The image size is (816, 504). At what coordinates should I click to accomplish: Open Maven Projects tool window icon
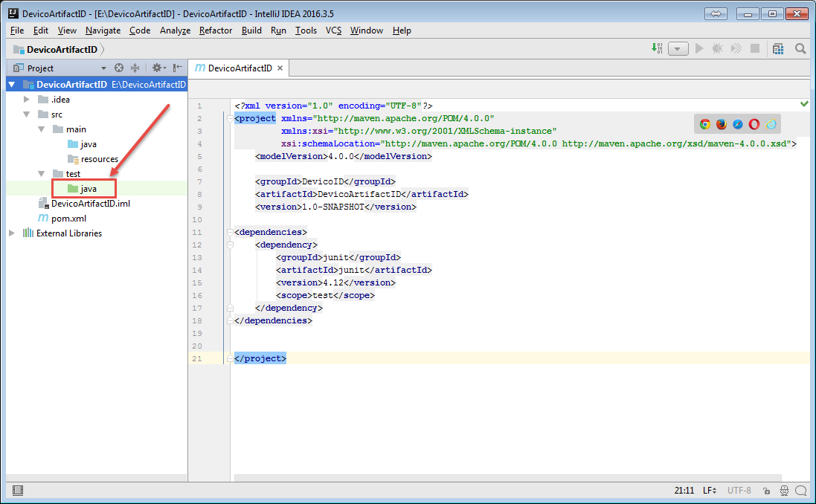tap(778, 48)
